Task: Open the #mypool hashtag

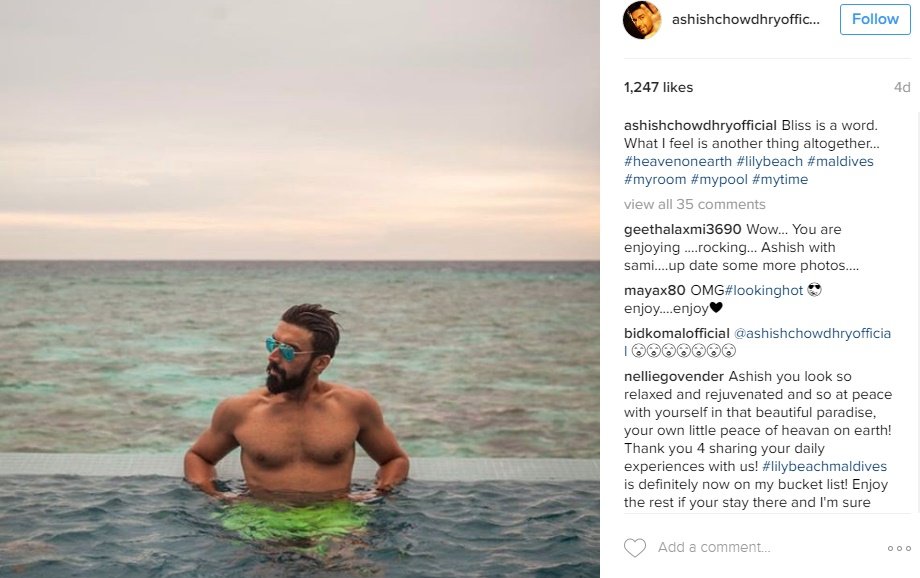Action: click(718, 180)
